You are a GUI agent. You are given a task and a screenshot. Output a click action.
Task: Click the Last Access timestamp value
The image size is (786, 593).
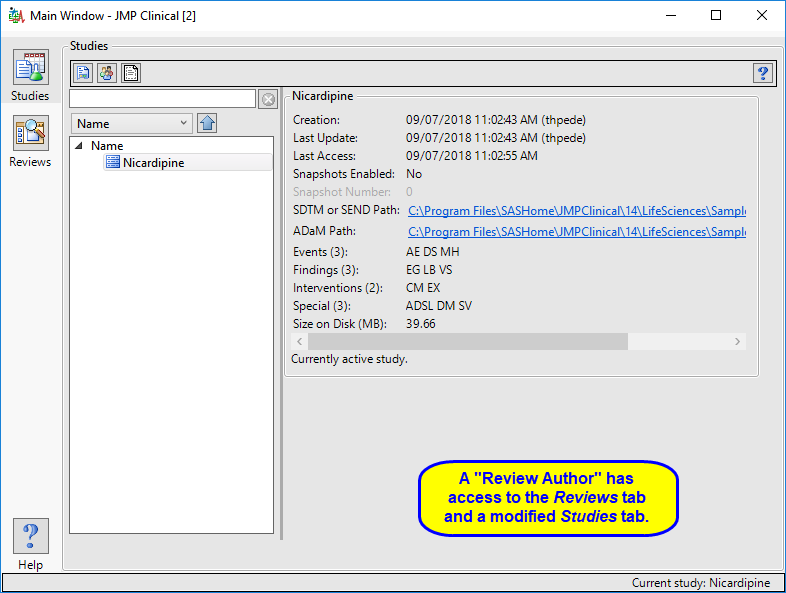click(472, 156)
